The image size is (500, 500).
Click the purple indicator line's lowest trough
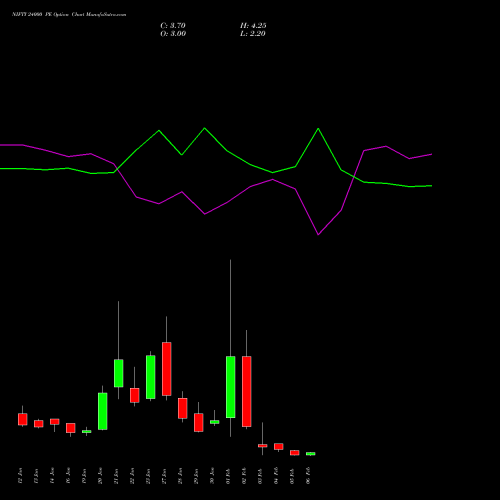[x=318, y=235]
